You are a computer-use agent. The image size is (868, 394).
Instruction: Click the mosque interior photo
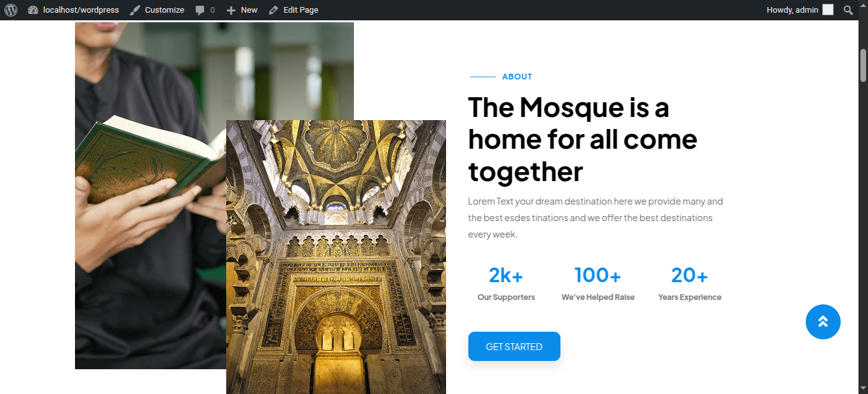click(336, 257)
